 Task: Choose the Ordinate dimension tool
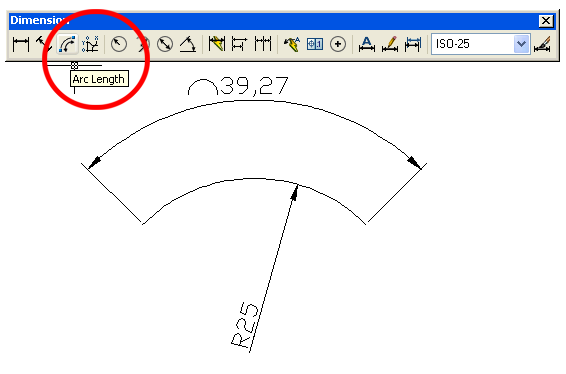pos(90,44)
